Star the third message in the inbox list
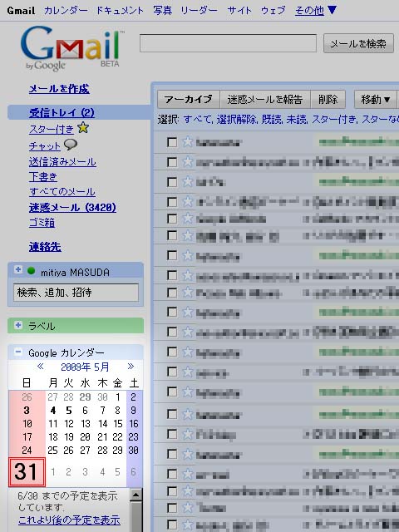 pos(187,182)
